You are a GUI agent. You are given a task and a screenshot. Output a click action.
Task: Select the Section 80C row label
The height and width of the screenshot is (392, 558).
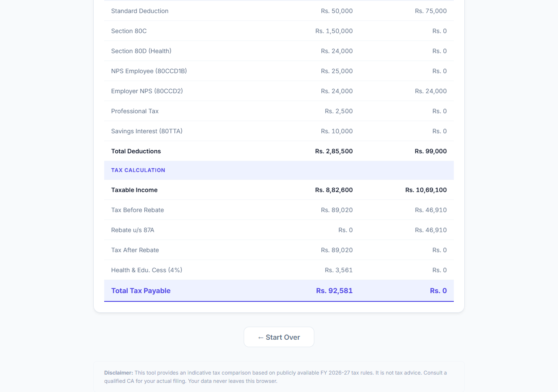tap(129, 31)
